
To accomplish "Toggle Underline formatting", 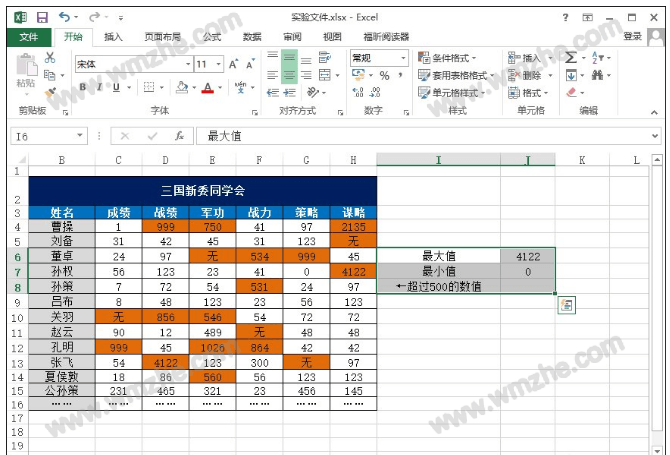I will 116,87.
